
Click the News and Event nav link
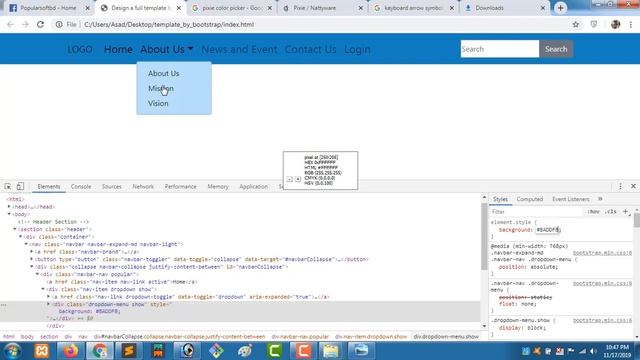click(x=239, y=49)
